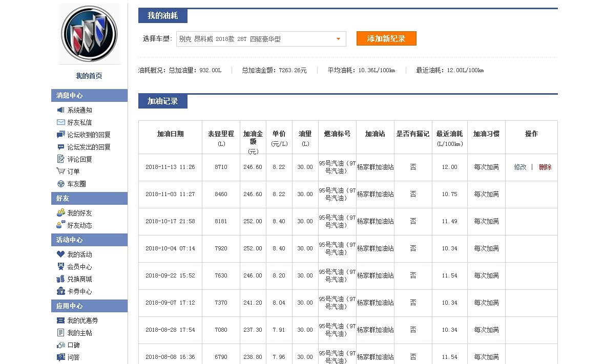Select 论坛收到的回复 in the sidebar
The image size is (604, 364).
click(89, 135)
